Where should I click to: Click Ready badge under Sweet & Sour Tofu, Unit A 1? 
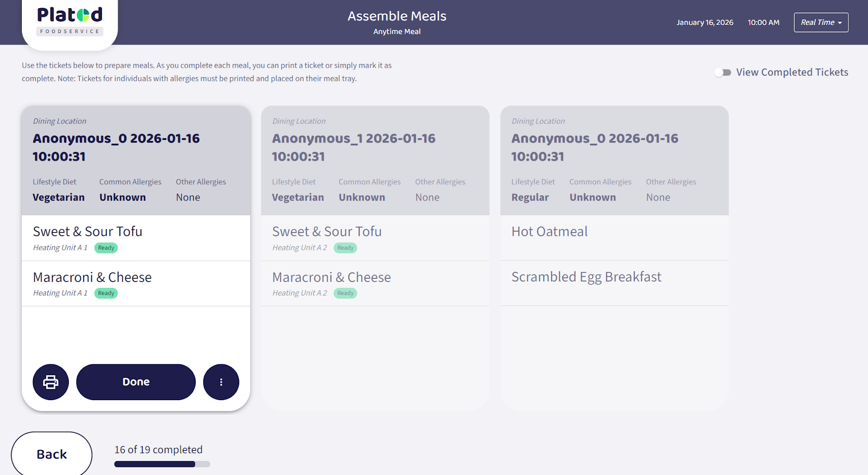(106, 248)
